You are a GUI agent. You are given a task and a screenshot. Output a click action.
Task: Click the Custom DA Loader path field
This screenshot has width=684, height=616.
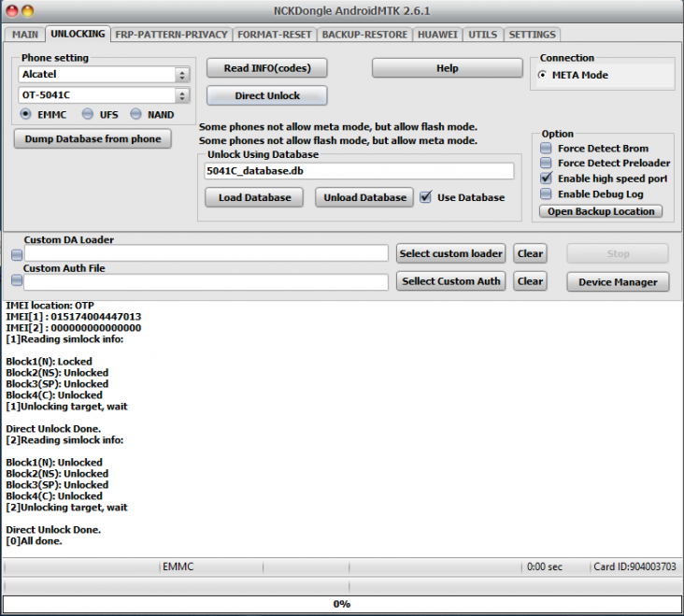point(207,253)
